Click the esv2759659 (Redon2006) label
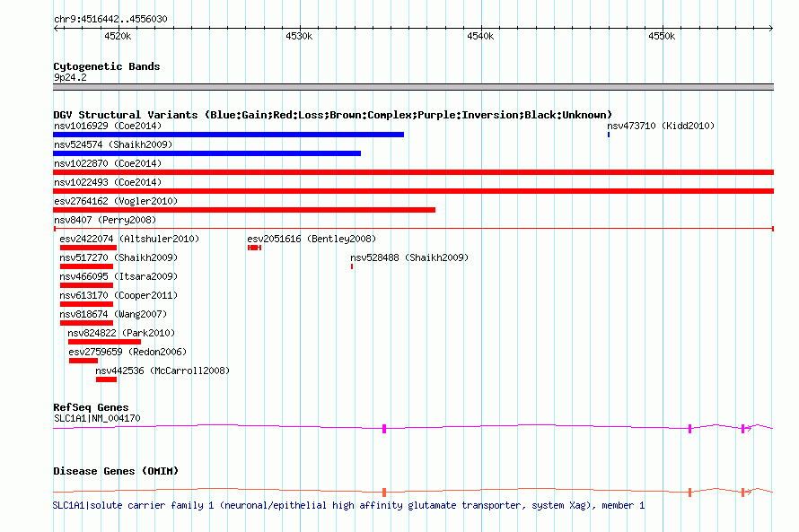This screenshot has width=799, height=532. (x=127, y=352)
